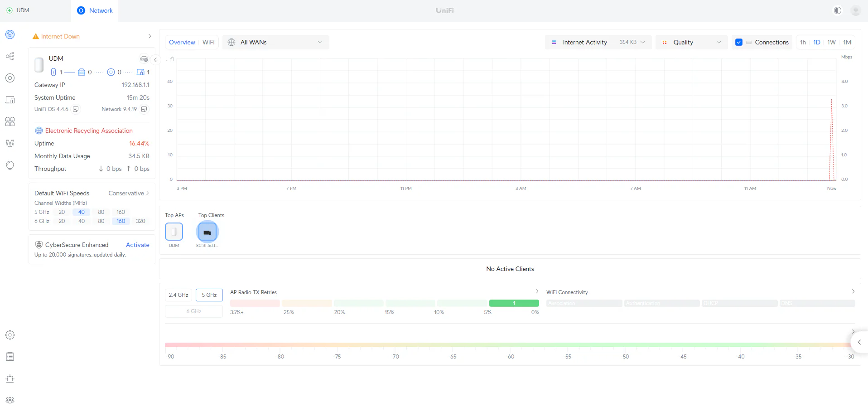This screenshot has width=868, height=412.
Task: Open the UDM thumbnail under Top APs
Action: [174, 232]
